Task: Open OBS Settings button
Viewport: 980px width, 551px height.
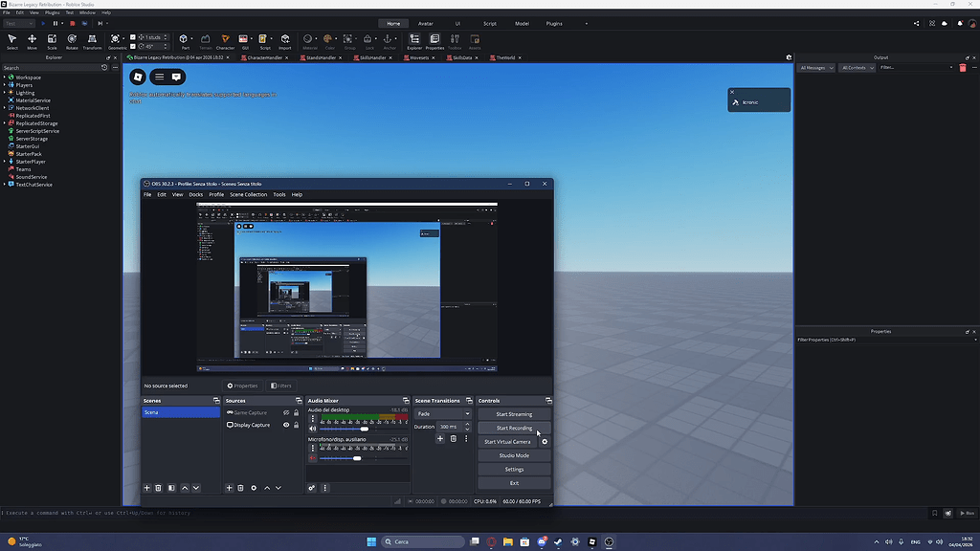Action: tap(514, 469)
